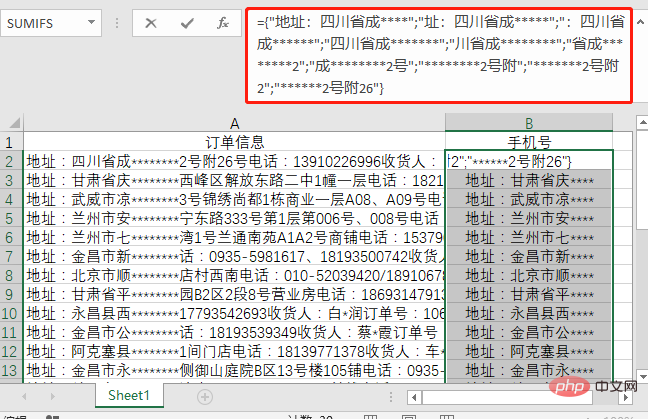This screenshot has height=419, width=648.
Task: Click cell A5 with 兰州市安 address
Action: (234, 218)
